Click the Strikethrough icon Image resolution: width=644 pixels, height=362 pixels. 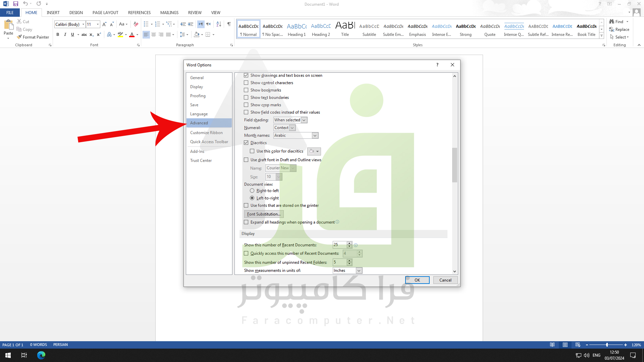pyautogui.click(x=84, y=35)
